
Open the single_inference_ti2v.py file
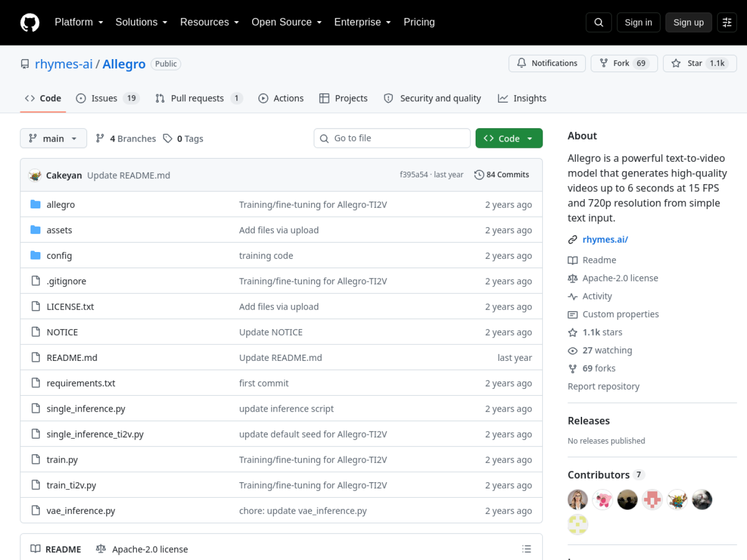click(x=95, y=435)
